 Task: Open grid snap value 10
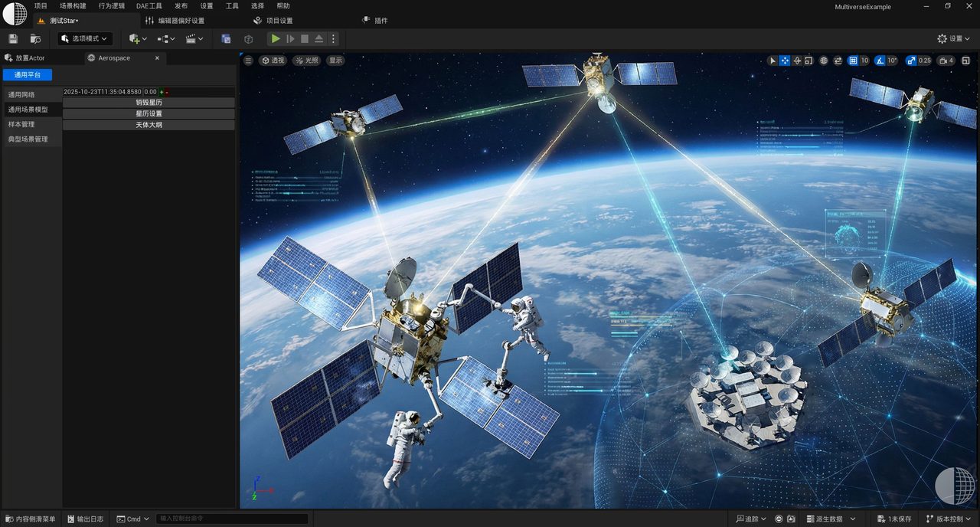[864, 61]
